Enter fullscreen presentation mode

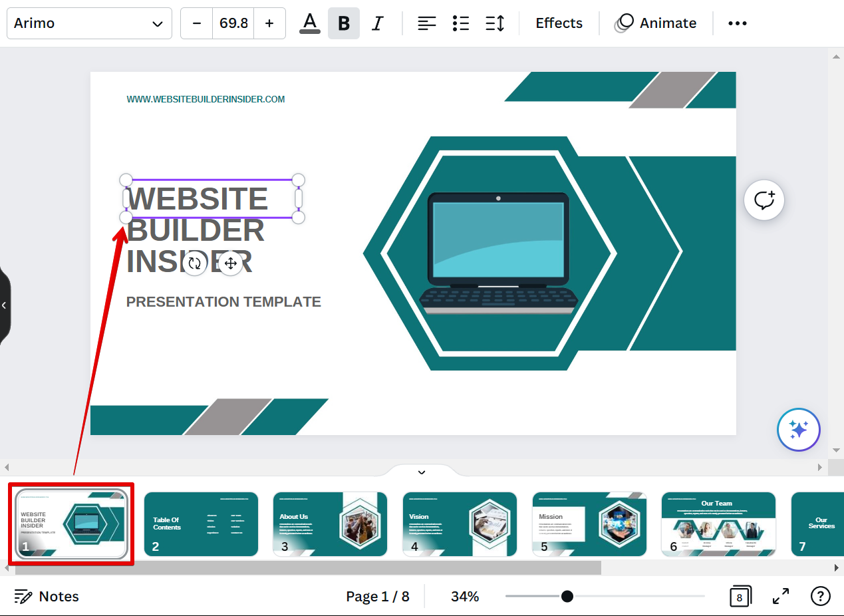781,597
